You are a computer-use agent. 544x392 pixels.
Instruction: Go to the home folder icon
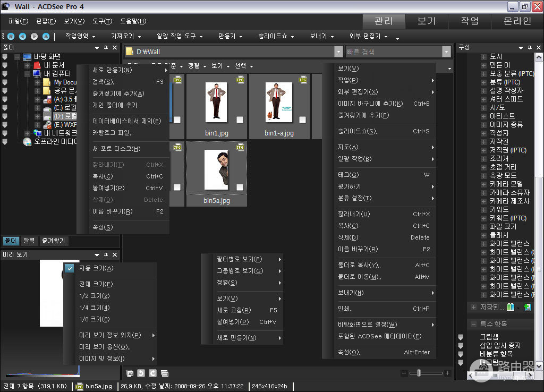pyautogui.click(x=11, y=37)
